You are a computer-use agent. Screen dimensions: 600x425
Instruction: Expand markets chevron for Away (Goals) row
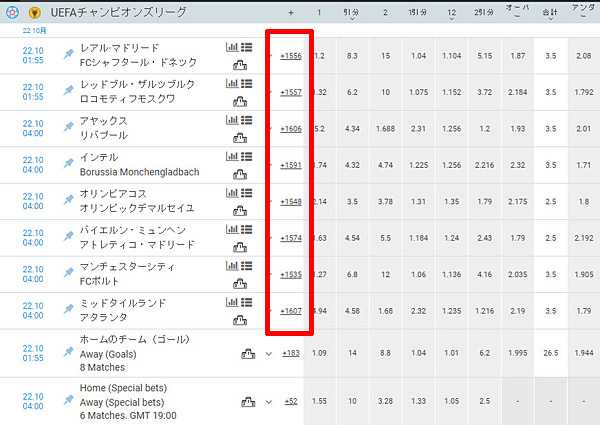pyautogui.click(x=269, y=354)
